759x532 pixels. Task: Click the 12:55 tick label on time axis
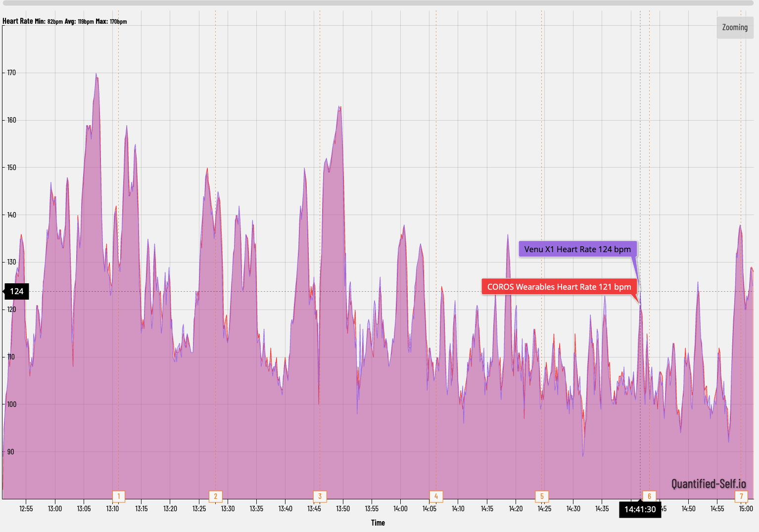click(27, 508)
